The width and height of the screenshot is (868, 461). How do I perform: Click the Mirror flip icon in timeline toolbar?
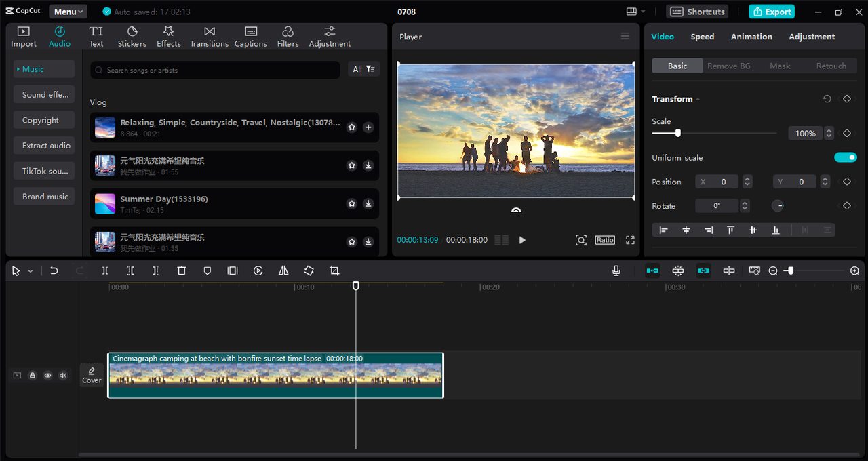coord(283,270)
